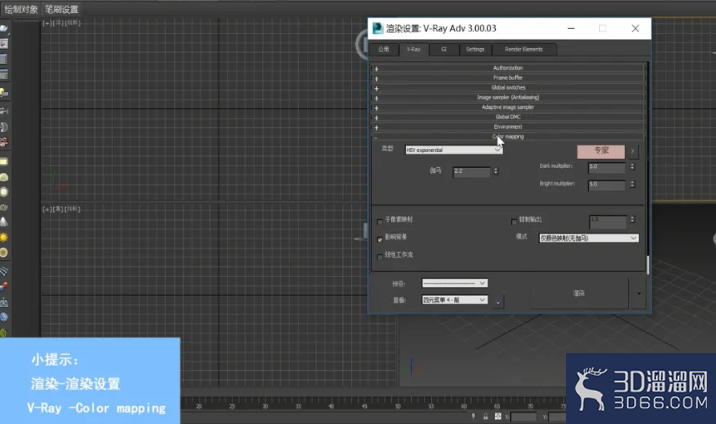Expand the Global DMC rollout
This screenshot has width=716, height=424.
click(x=508, y=117)
